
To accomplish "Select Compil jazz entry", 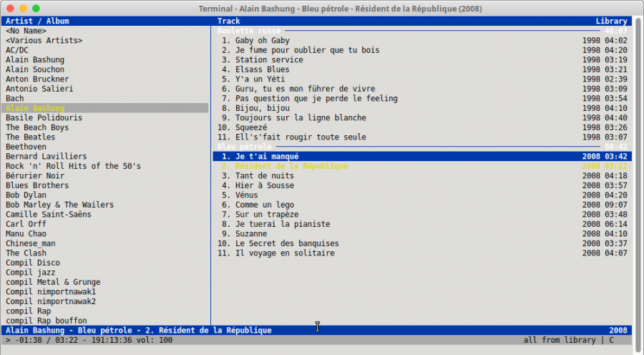I will click(x=30, y=273).
